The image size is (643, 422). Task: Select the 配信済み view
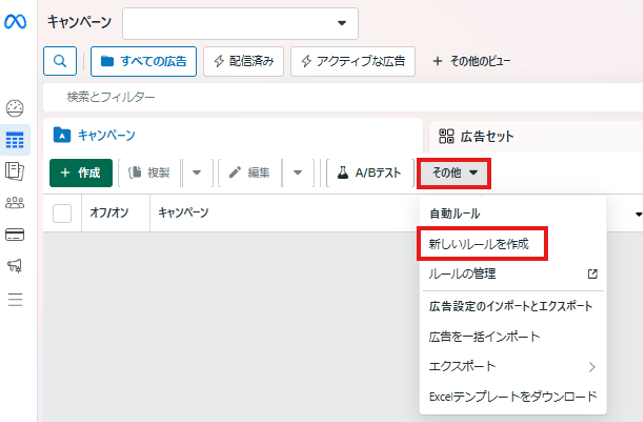244,62
